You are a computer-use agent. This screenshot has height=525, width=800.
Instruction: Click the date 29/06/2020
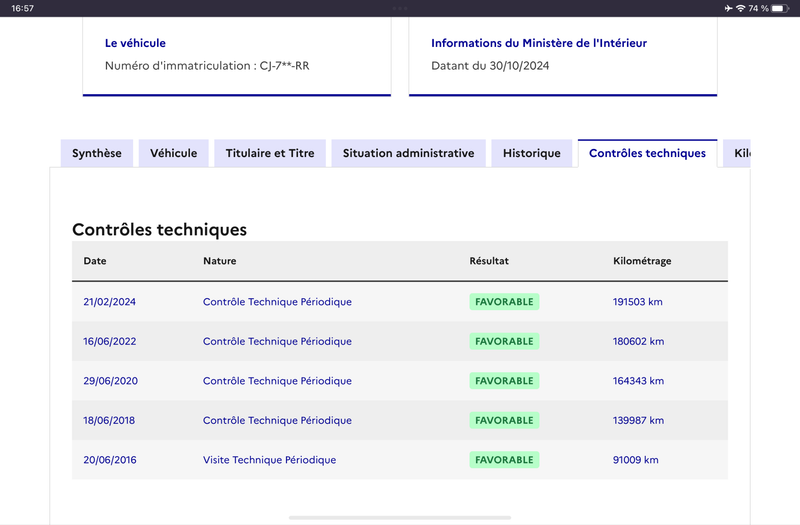coord(110,381)
